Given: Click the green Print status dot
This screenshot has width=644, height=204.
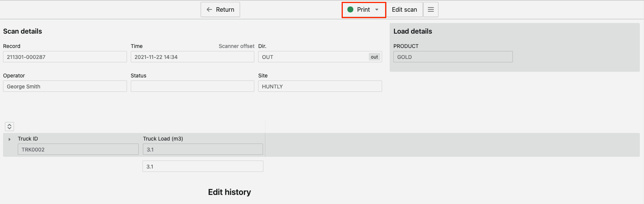Looking at the screenshot, I should (x=350, y=9).
